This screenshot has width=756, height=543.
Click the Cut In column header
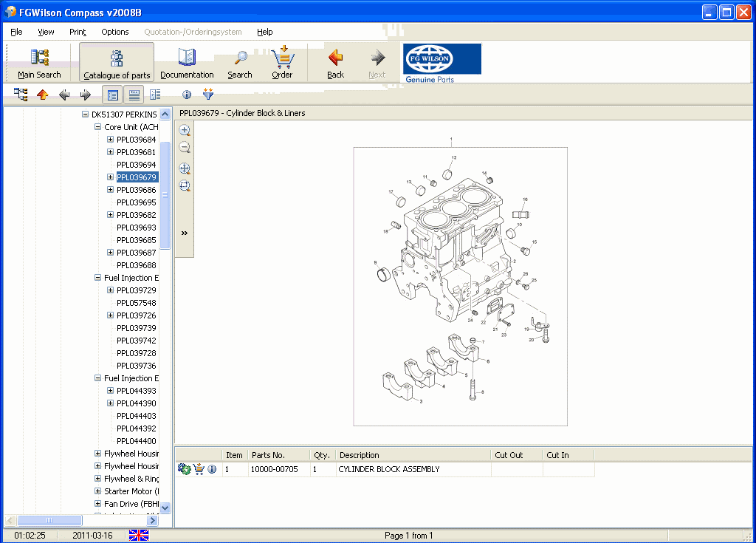(568, 455)
